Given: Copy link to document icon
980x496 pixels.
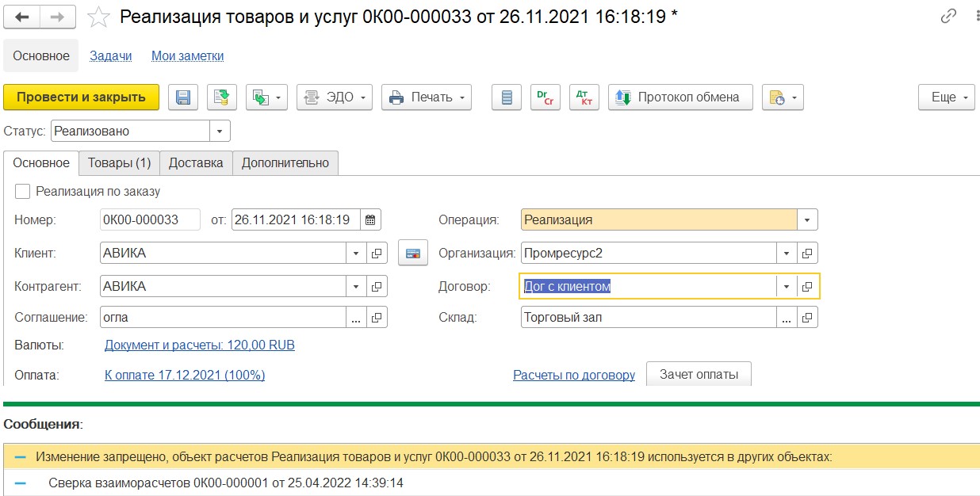Looking at the screenshot, I should (947, 17).
